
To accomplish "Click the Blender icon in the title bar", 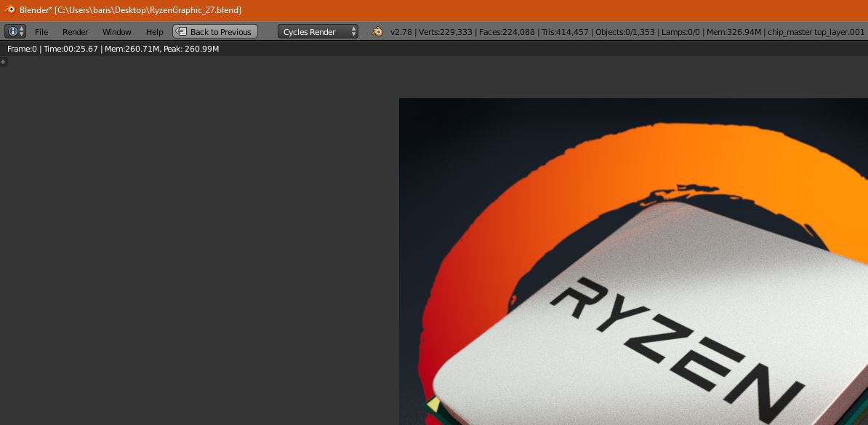I will tap(9, 9).
